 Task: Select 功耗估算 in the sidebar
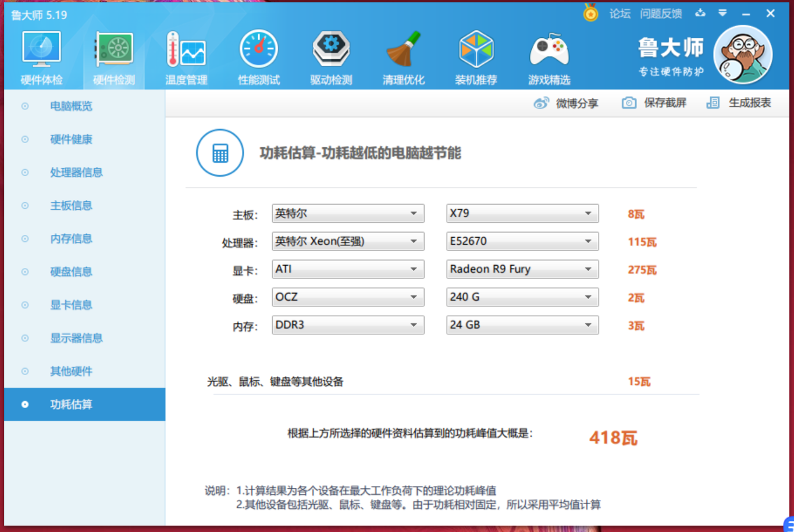pos(84,404)
